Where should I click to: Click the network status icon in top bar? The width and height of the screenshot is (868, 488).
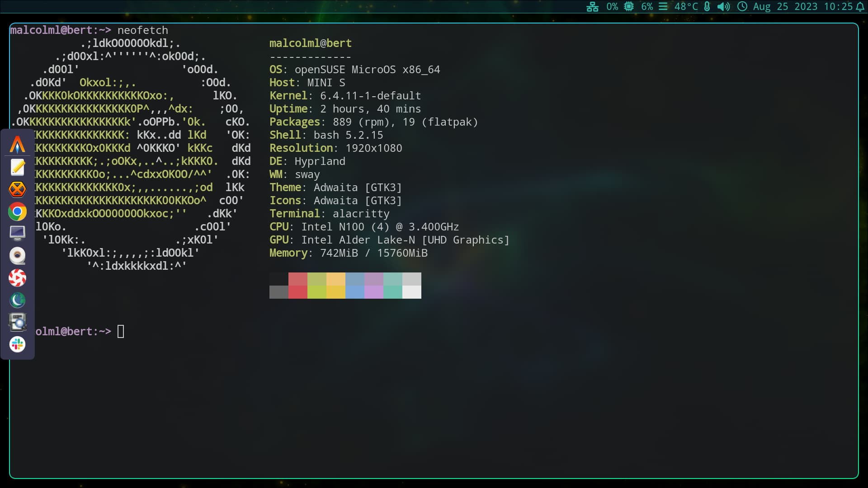[x=592, y=7]
